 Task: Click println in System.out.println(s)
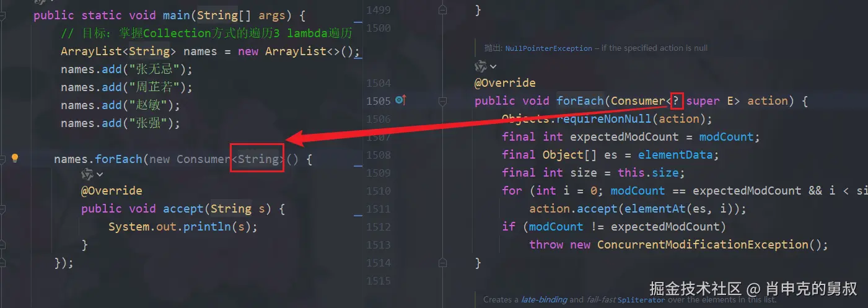(x=208, y=226)
